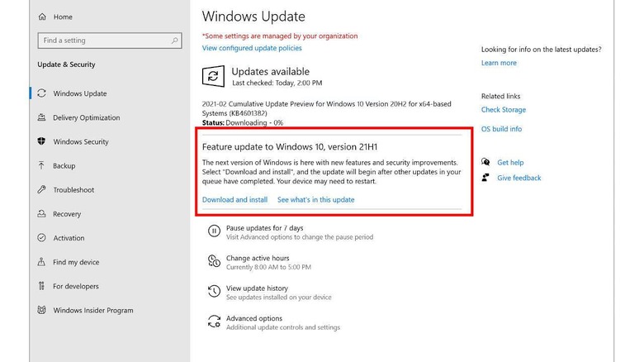Click the Backup upload arrow icon
Screen dimensions: 644x362
41,165
